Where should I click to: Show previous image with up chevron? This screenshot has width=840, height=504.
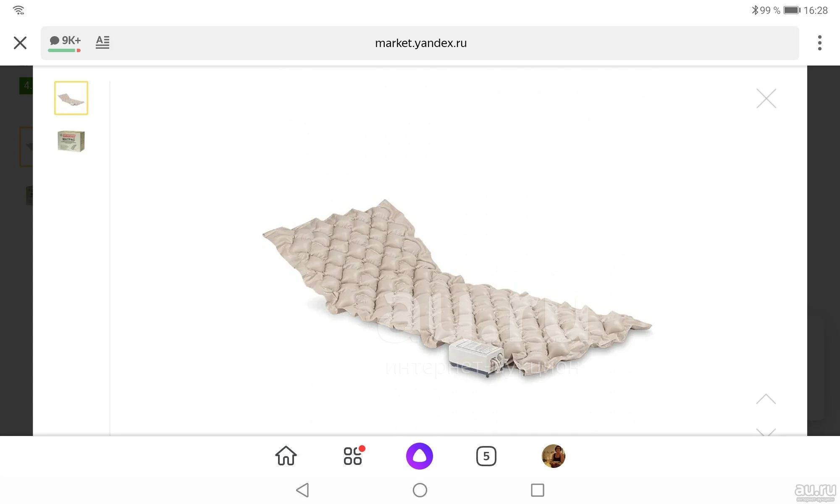point(766,399)
